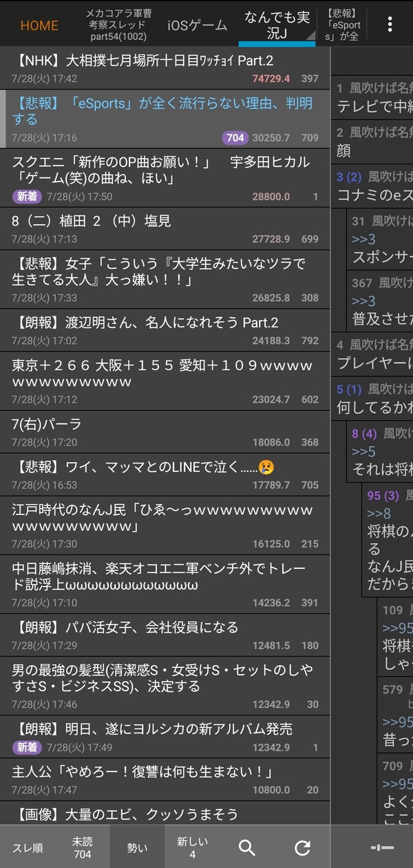This screenshot has height=868, width=413.
Task: Open thread 明日、遂にヨルシカの新アルバム発売
Action: pos(165,737)
